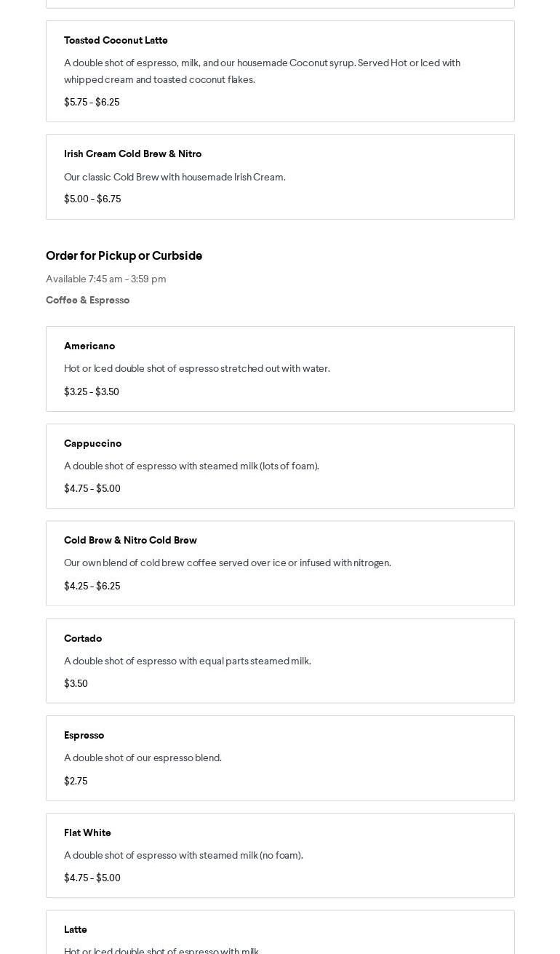This screenshot has height=954, width=560.
Task: Select the Cortado item title
Action: 83,638
